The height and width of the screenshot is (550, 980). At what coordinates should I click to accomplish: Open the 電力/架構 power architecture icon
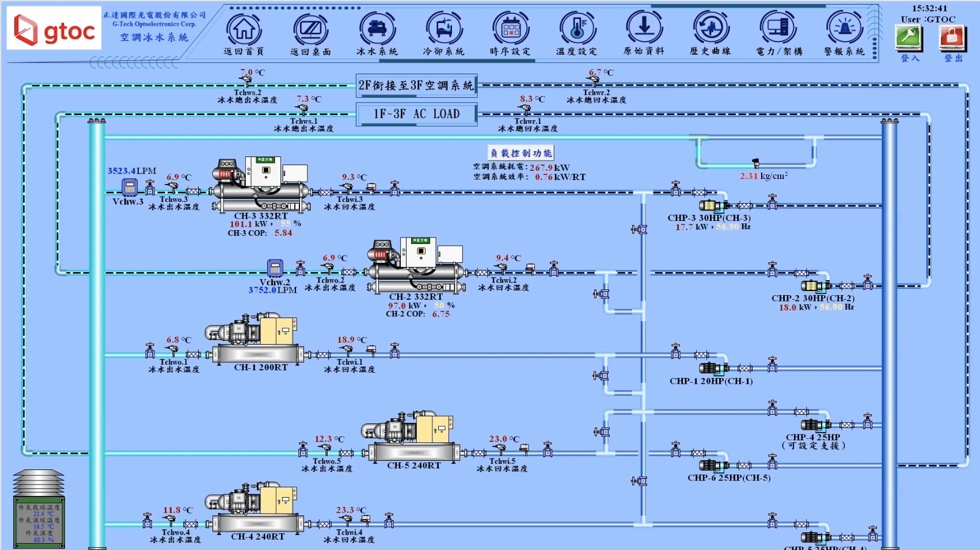pos(778,29)
